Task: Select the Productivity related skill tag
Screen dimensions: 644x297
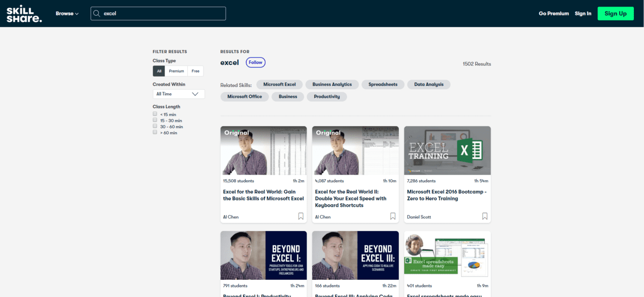Action: 327,97
